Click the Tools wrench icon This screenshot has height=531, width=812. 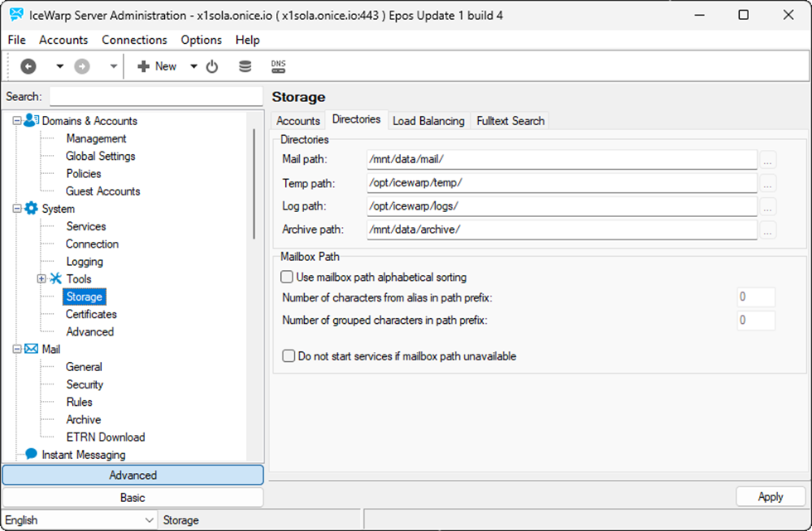tap(56, 278)
